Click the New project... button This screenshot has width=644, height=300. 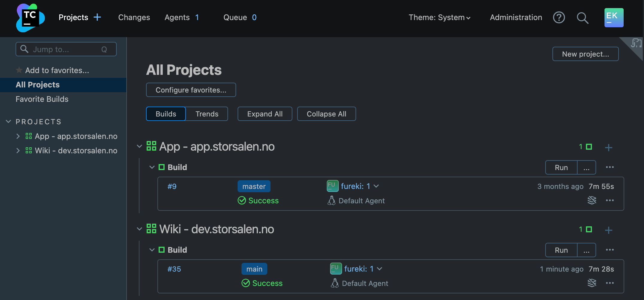(x=585, y=54)
